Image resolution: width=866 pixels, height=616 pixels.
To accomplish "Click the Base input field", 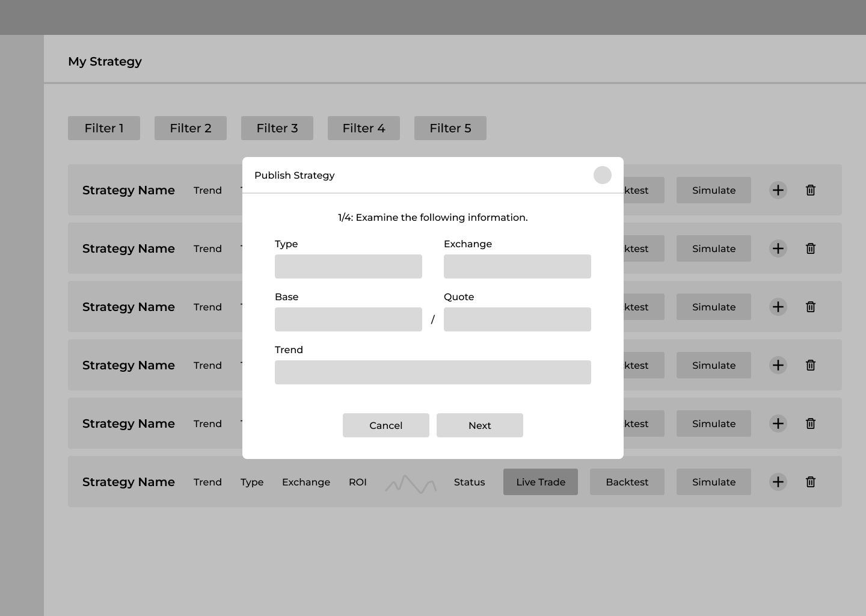I will [348, 319].
